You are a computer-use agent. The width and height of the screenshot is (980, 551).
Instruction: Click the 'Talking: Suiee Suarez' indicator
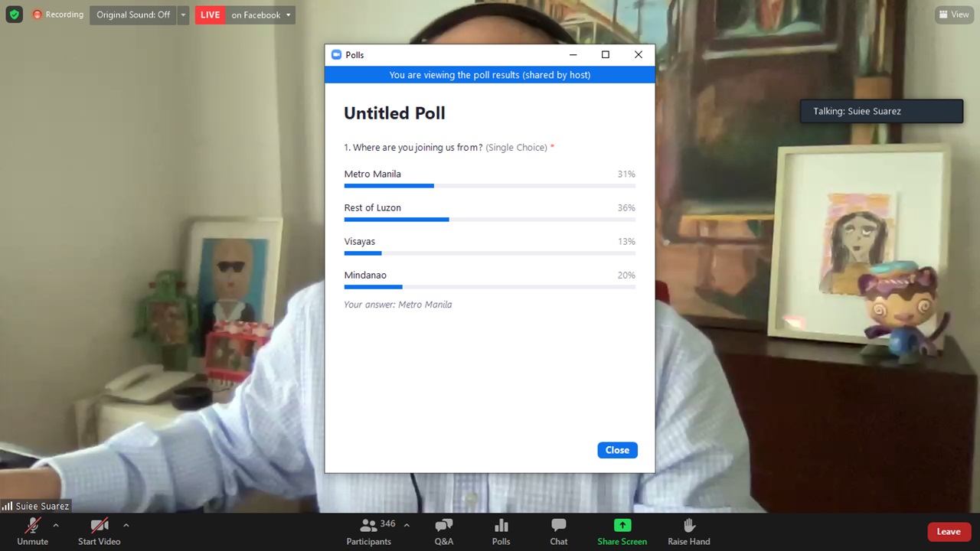pos(881,111)
